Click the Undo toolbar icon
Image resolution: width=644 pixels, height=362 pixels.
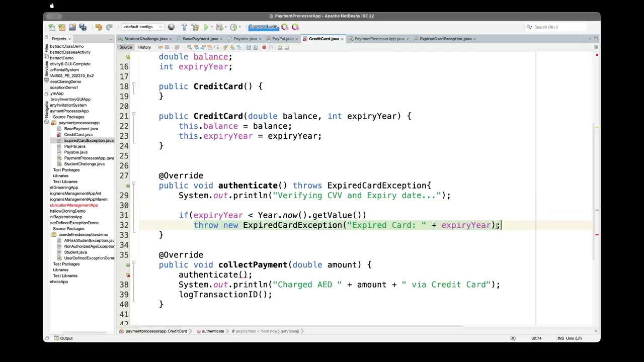99,27
